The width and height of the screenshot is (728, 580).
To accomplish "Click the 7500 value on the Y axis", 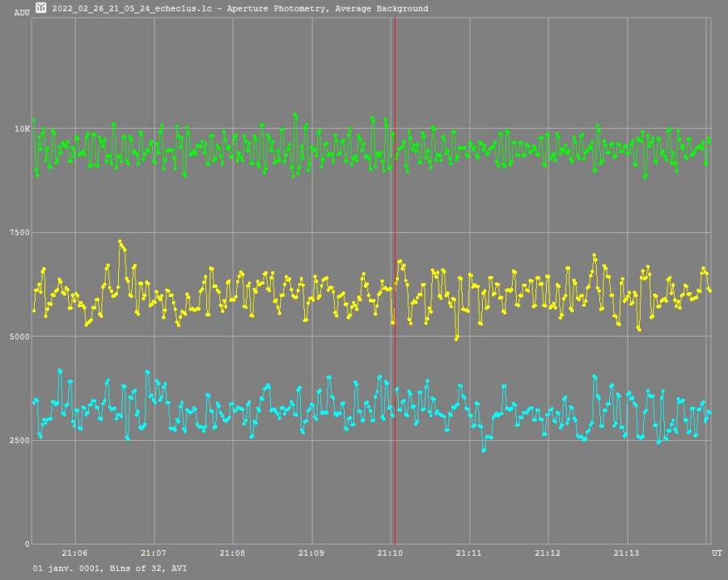I will [19, 233].
